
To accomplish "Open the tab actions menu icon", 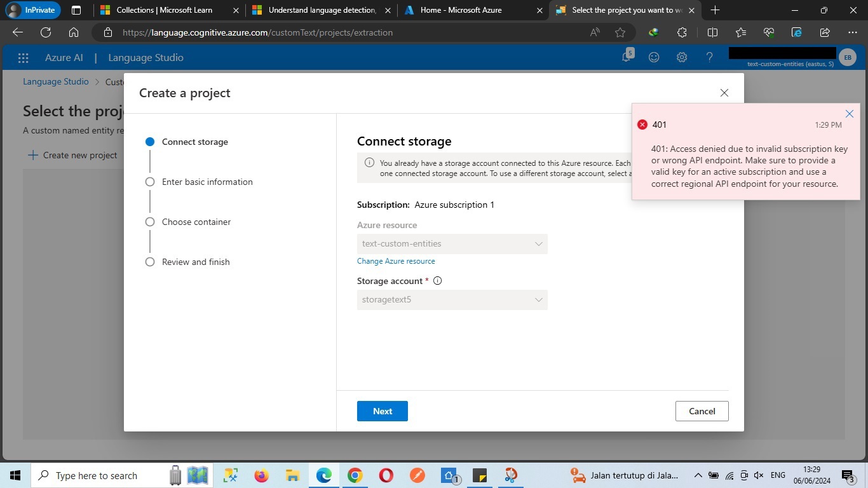I will [76, 10].
